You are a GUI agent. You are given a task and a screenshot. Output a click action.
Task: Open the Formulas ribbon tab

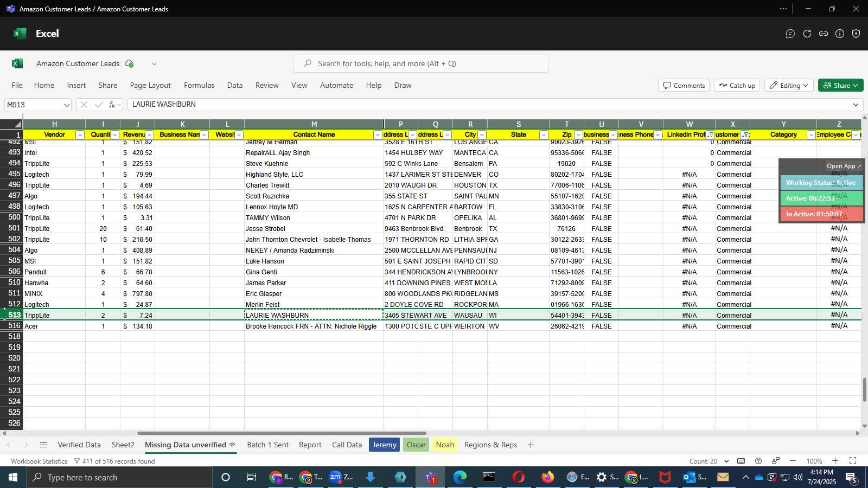(x=199, y=86)
